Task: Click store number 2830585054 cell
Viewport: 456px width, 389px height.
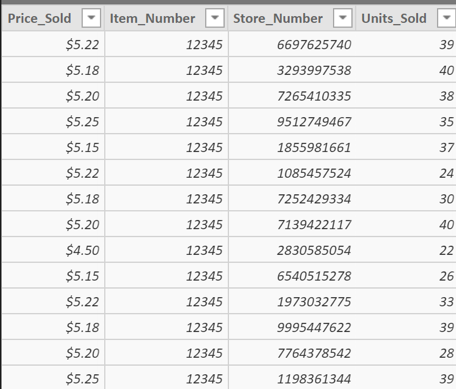Action: [292, 250]
